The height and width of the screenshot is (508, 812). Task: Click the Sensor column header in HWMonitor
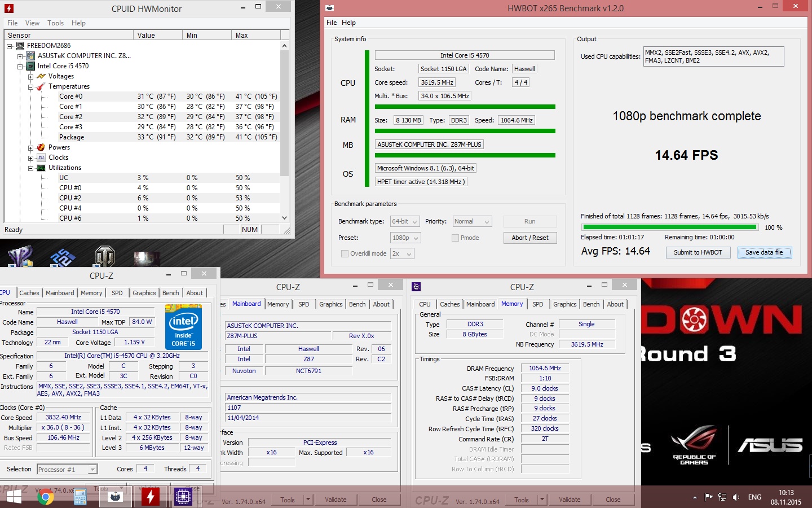pos(69,35)
